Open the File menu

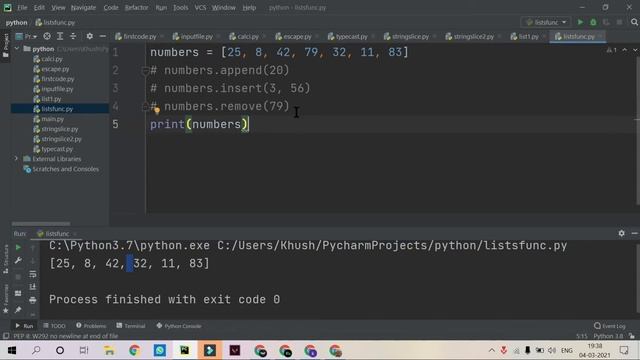pos(22,7)
